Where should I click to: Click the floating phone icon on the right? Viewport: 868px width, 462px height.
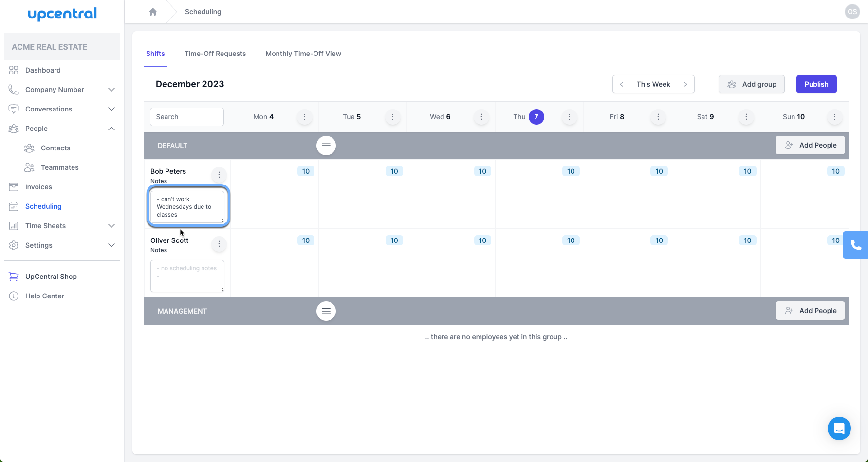pos(856,245)
